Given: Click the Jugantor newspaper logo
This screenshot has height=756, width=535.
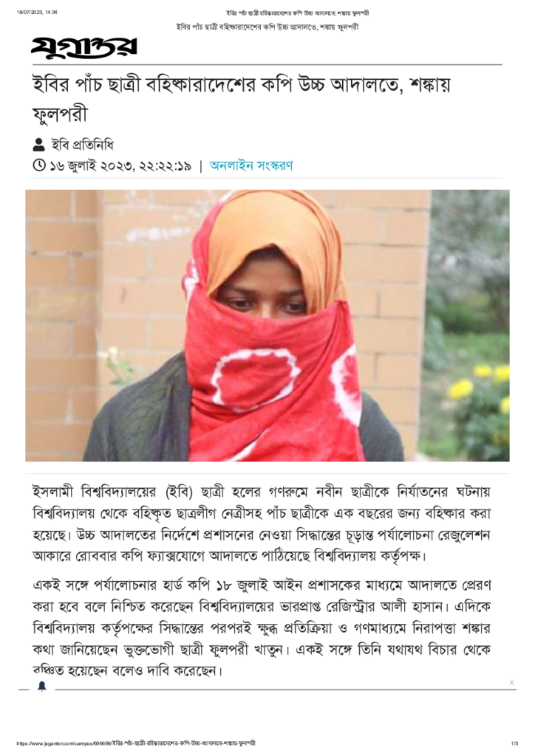Looking at the screenshot, I should tap(84, 48).
